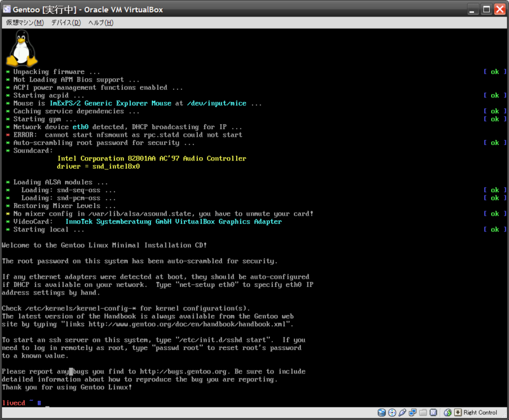
Task: Click the http://bugs.gentoo.org address text
Action: point(185,371)
